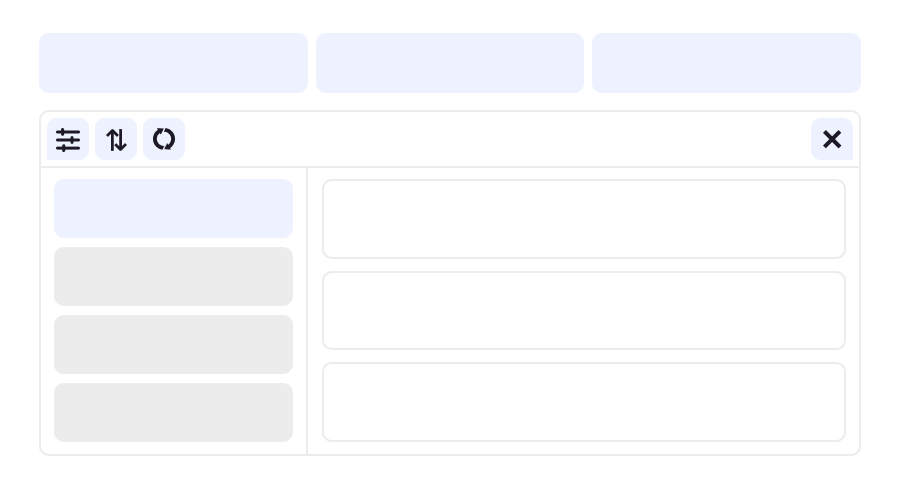
Task: Adjust filters via the three-sliders toolbar button
Action: click(x=68, y=140)
